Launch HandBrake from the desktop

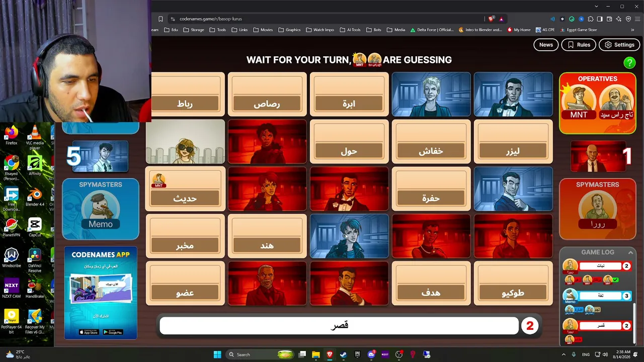click(x=35, y=289)
